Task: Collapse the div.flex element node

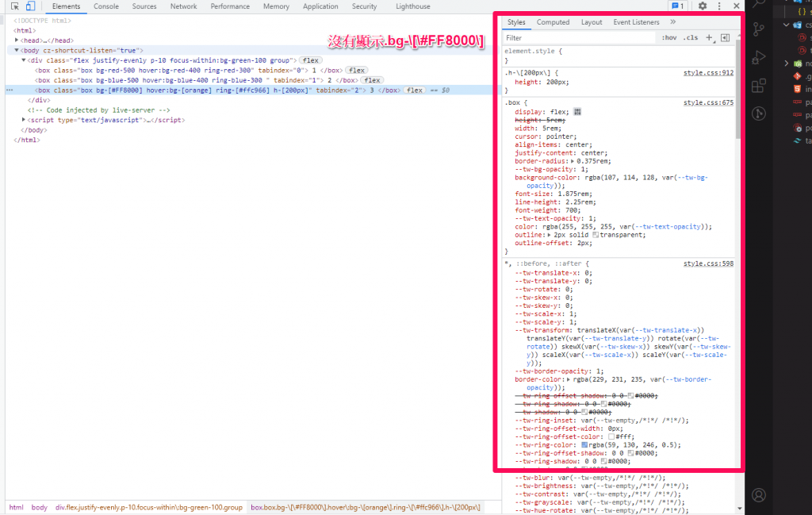Action: point(23,60)
